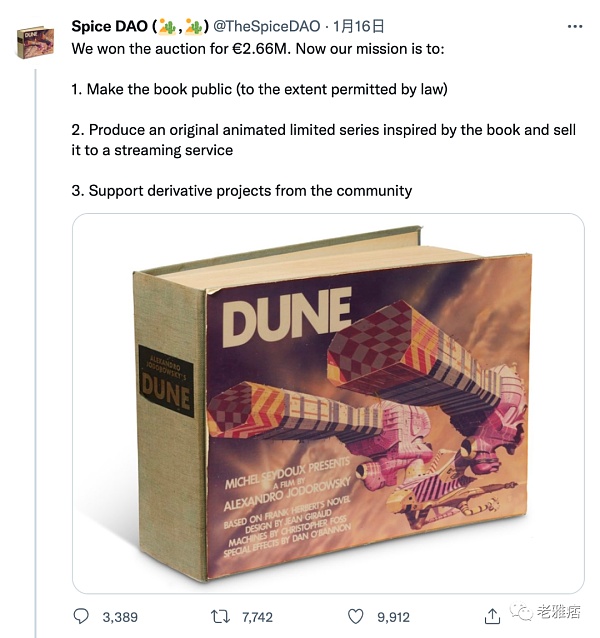Open the tweet's 1月16日 timestamp
The width and height of the screenshot is (600, 638).
[x=358, y=27]
